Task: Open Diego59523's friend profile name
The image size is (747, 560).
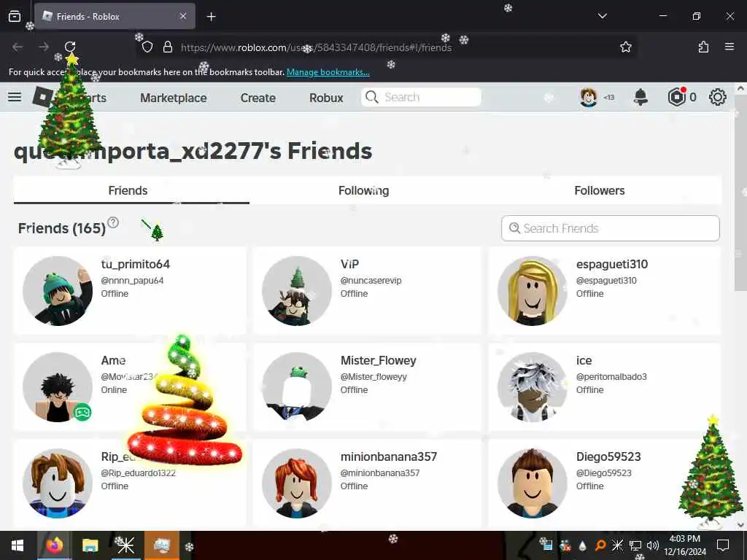Action: click(608, 456)
